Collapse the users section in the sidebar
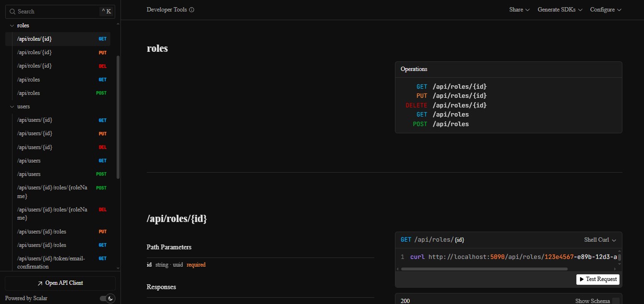 click(x=12, y=106)
